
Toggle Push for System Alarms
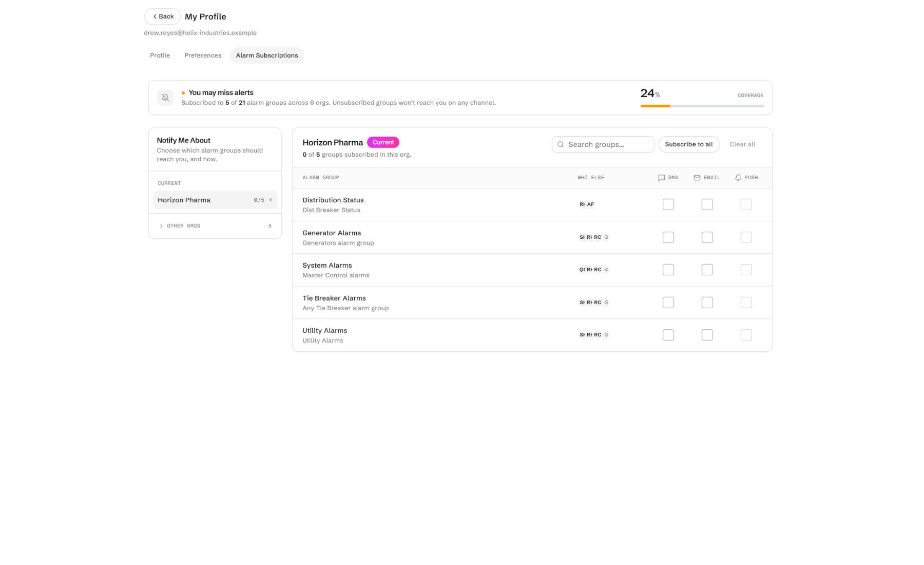pos(746,270)
